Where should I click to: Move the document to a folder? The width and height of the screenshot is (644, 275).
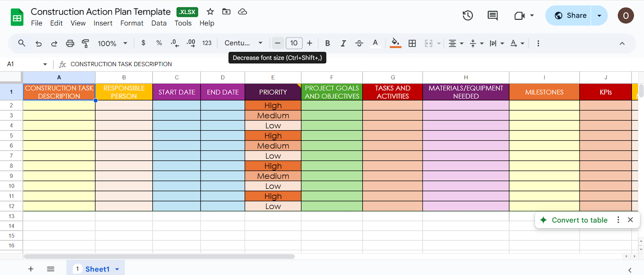pyautogui.click(x=227, y=12)
